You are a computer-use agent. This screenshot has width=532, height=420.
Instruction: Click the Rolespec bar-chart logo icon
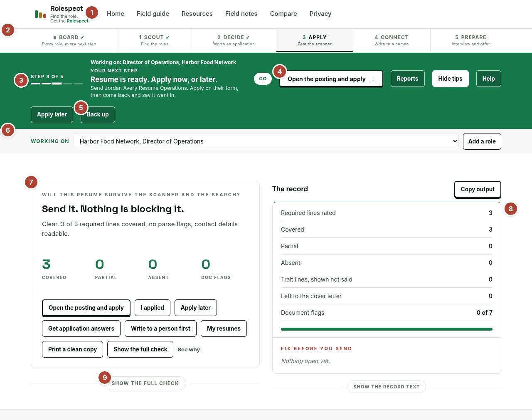40,14
